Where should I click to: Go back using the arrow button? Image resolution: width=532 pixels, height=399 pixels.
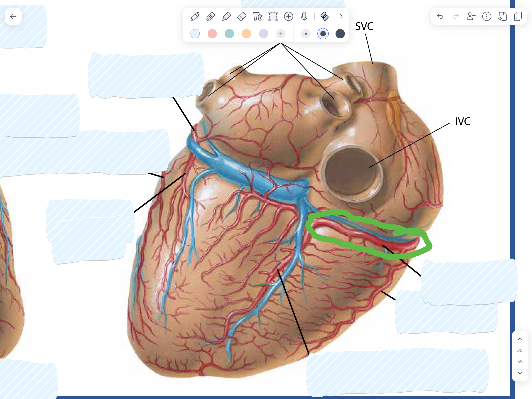tap(13, 16)
